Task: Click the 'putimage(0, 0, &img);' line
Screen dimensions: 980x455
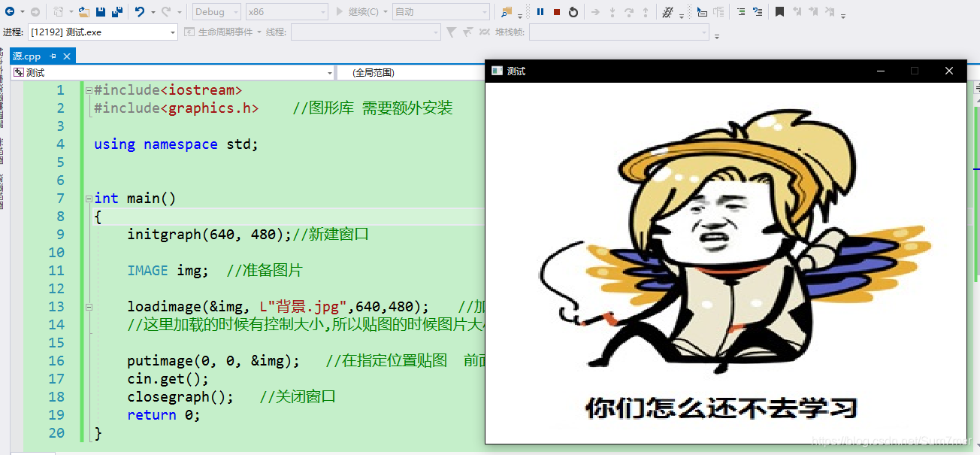Action: click(x=213, y=361)
